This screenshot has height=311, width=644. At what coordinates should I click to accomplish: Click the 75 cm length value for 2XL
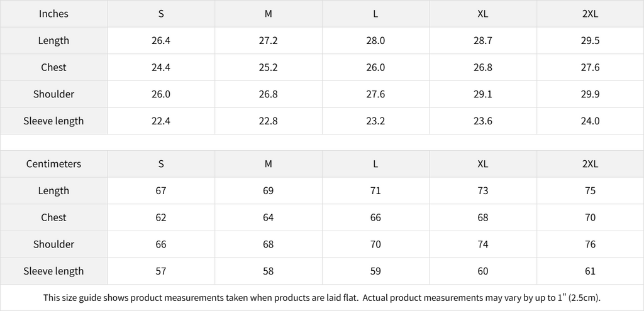590,191
